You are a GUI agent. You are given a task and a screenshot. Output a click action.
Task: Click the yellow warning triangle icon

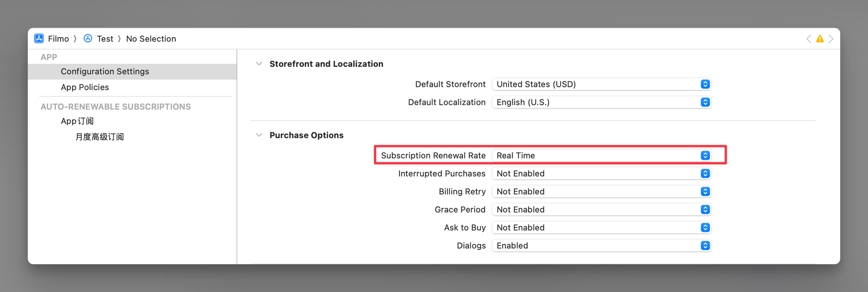819,39
